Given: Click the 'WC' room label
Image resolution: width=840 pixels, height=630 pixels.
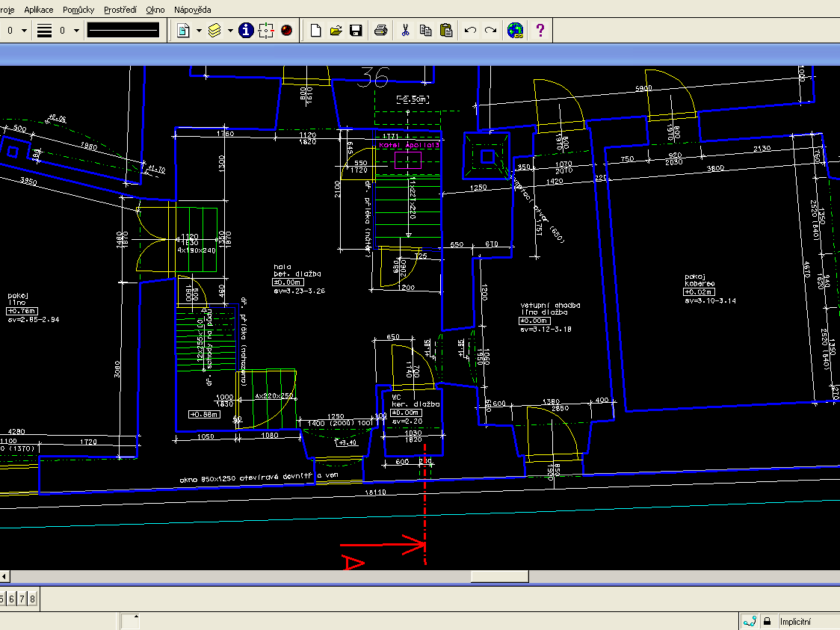Looking at the screenshot, I should 396,398.
